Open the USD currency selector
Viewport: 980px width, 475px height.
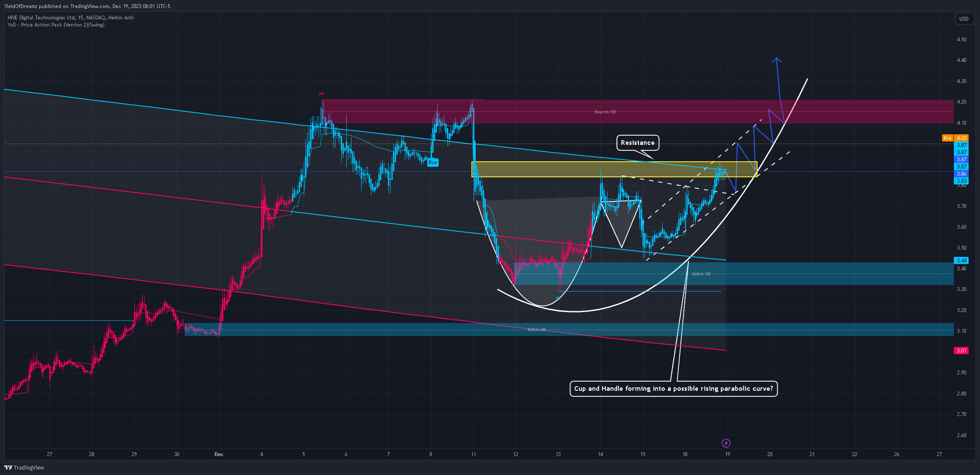pyautogui.click(x=964, y=19)
